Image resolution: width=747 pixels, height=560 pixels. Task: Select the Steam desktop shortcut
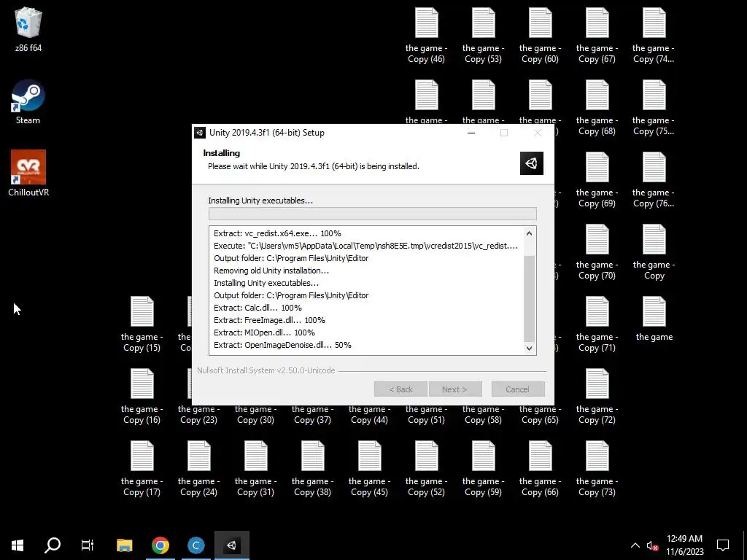pyautogui.click(x=28, y=102)
